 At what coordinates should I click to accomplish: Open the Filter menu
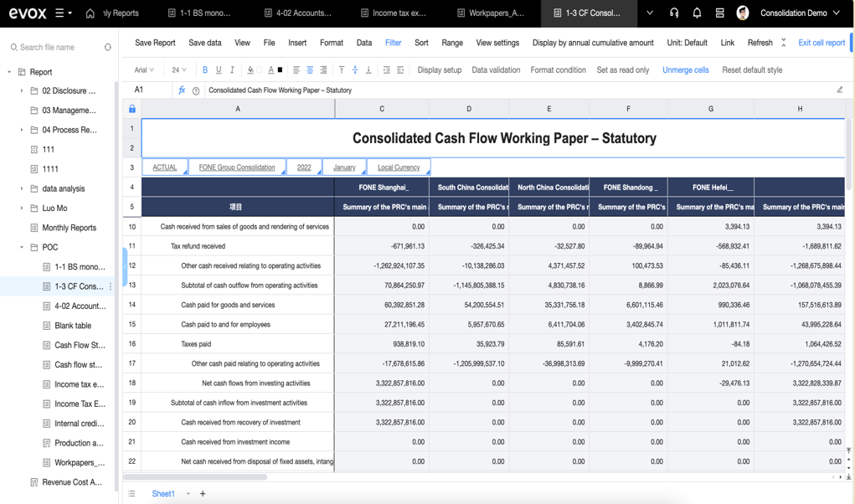tap(393, 43)
